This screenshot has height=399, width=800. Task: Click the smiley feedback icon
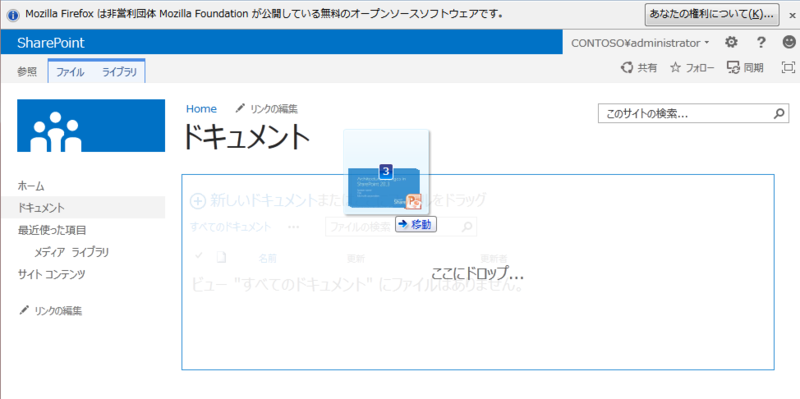(x=789, y=42)
